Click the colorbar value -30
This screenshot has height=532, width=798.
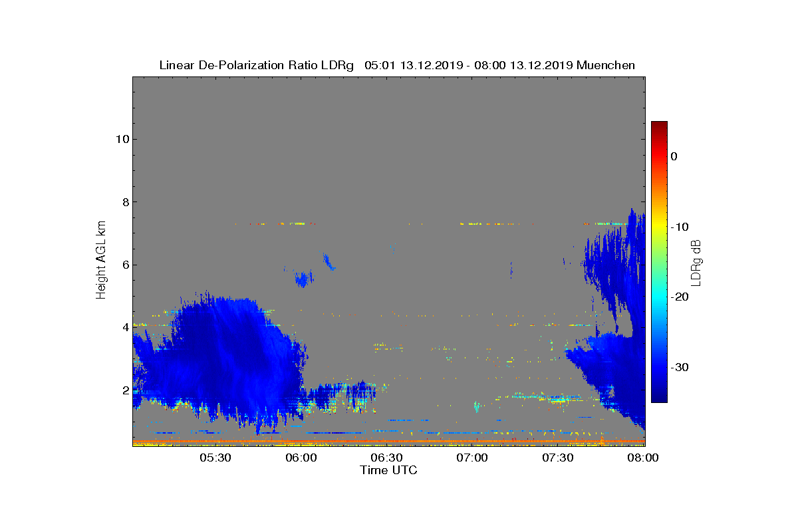click(678, 367)
